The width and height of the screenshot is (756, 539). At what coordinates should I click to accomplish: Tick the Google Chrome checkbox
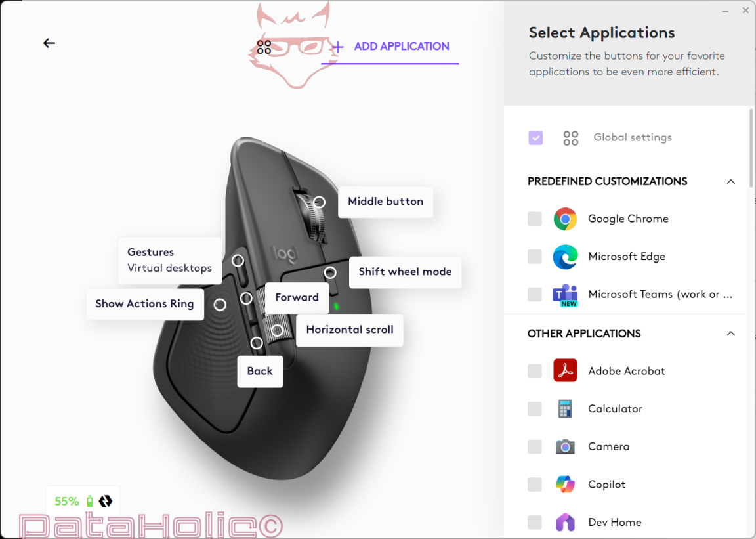(x=535, y=219)
